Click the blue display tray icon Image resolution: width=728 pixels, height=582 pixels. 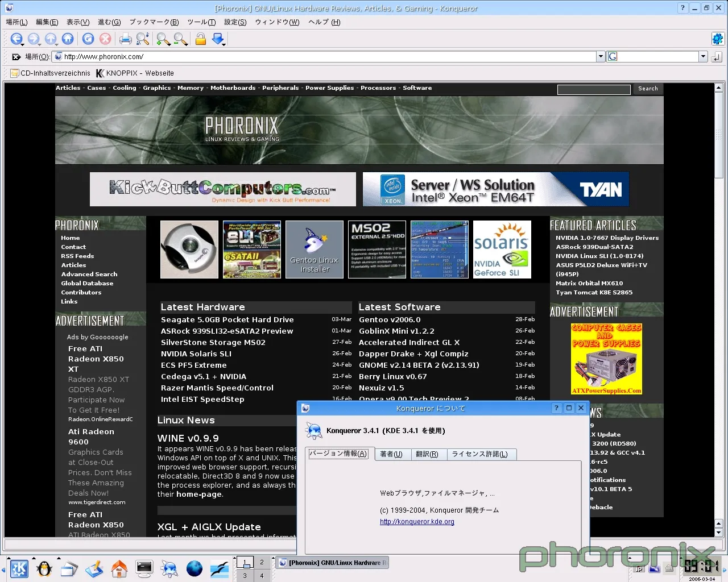tap(654, 568)
